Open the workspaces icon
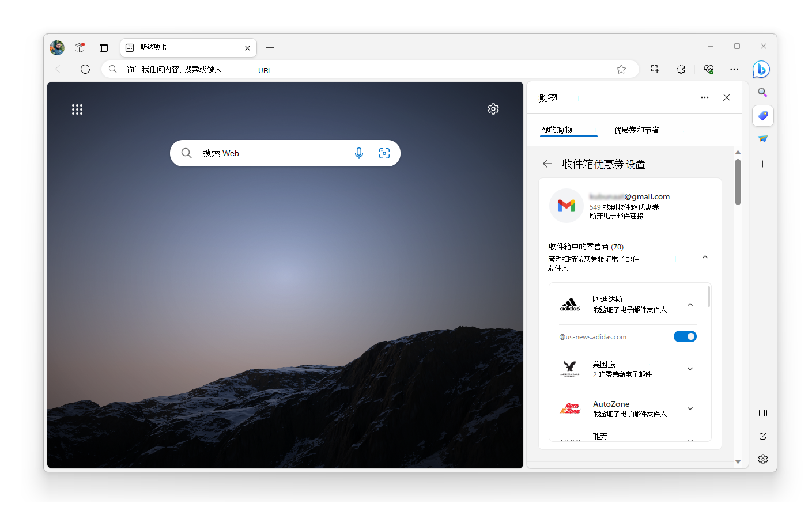812x515 pixels. [x=80, y=48]
